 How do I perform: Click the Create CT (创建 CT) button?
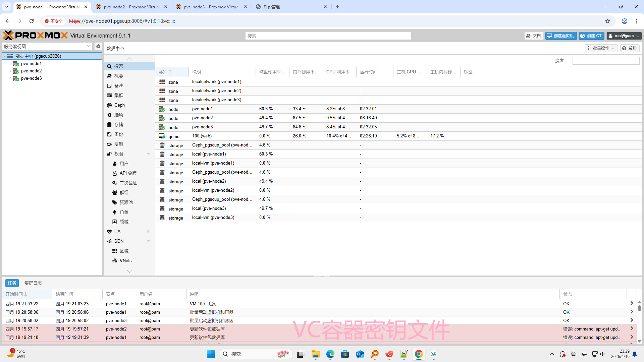(x=591, y=36)
